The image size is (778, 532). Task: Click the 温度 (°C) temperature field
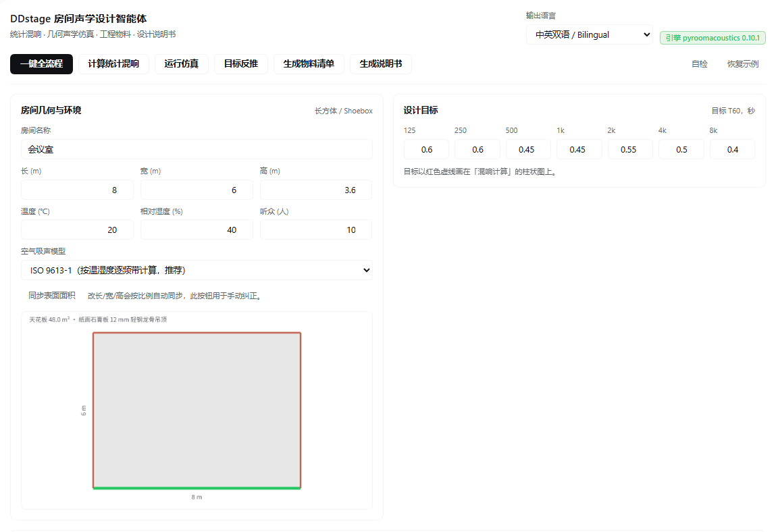tap(78, 230)
